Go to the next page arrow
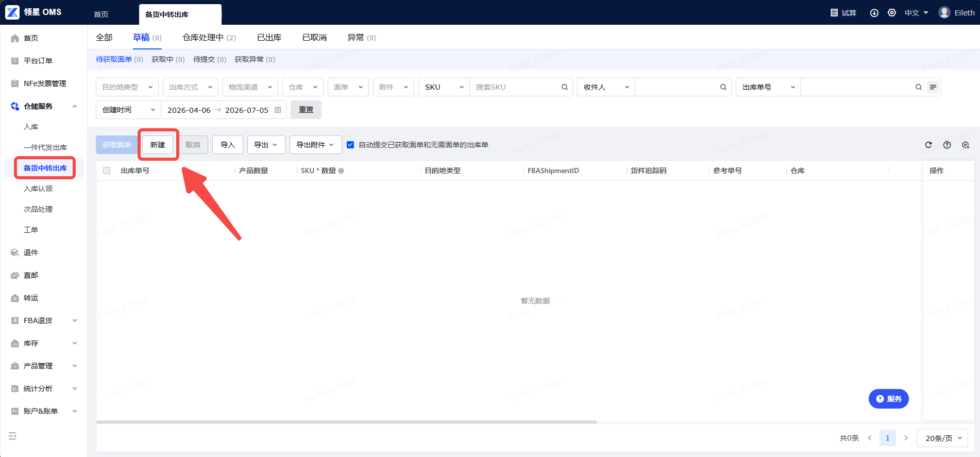The height and width of the screenshot is (457, 980). coord(906,438)
